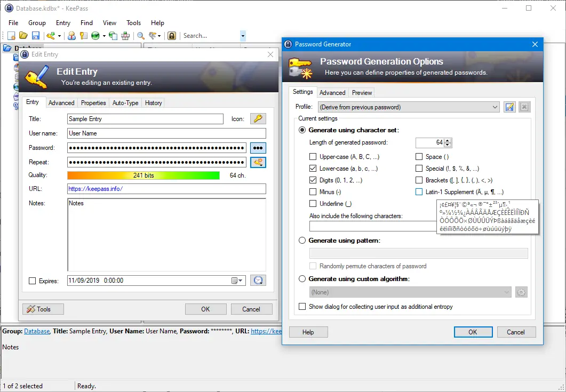
Task: Select Generate using pattern radio
Action: [302, 241]
